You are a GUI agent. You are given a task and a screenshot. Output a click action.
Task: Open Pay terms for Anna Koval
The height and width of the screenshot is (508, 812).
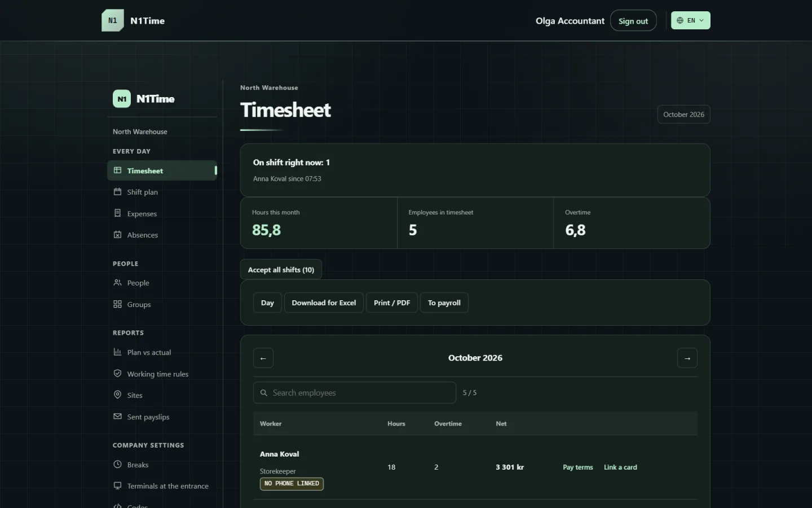(578, 467)
